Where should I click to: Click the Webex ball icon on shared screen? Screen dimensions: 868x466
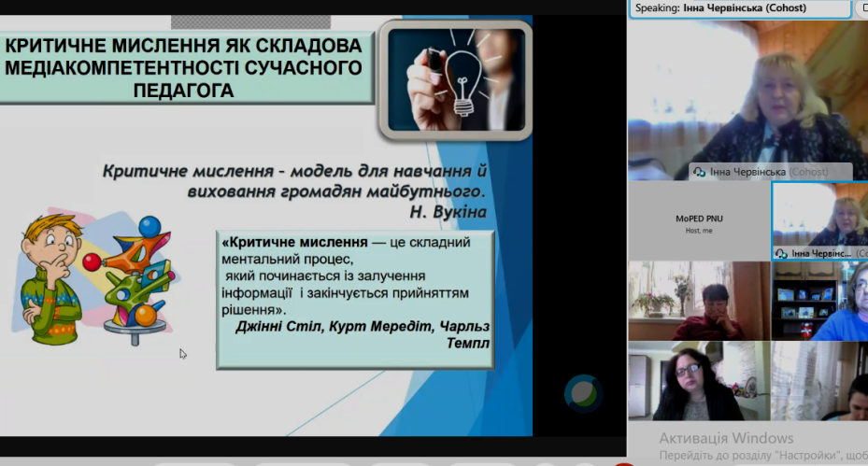pos(583,392)
